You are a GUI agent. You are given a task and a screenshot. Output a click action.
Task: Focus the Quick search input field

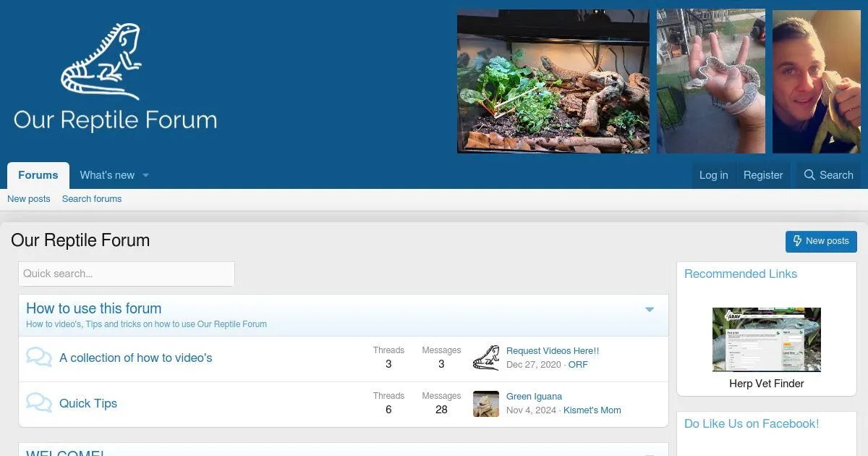coord(127,274)
